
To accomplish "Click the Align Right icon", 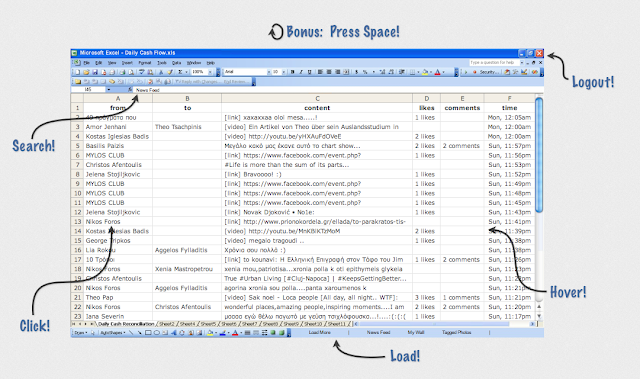I will [x=338, y=72].
